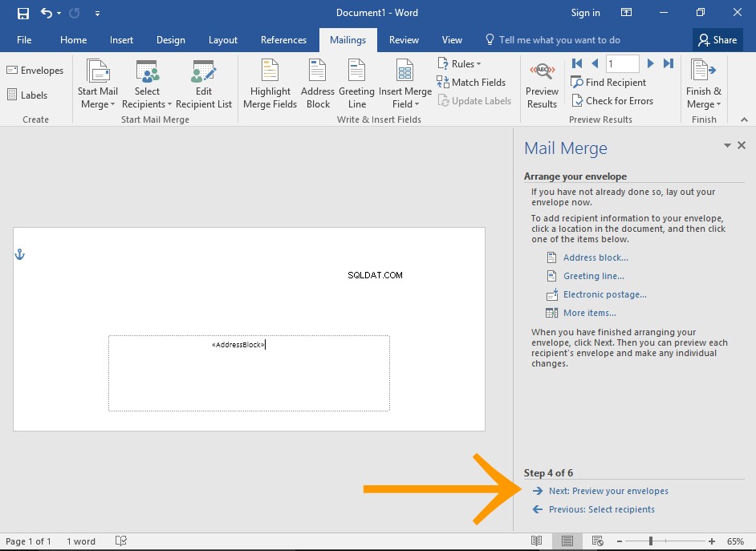Open the Layout tab
The width and height of the screenshot is (756, 551).
tap(223, 40)
